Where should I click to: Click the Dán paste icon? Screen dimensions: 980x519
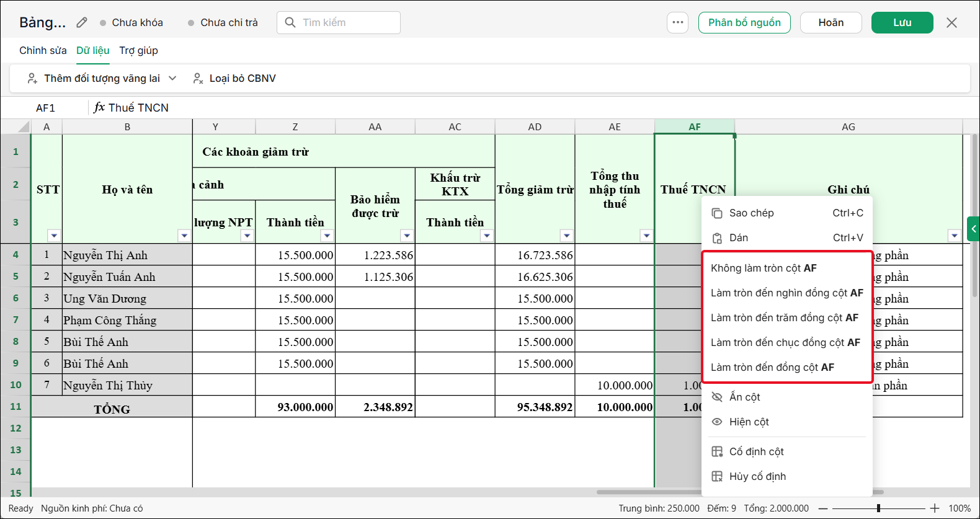[x=717, y=238]
